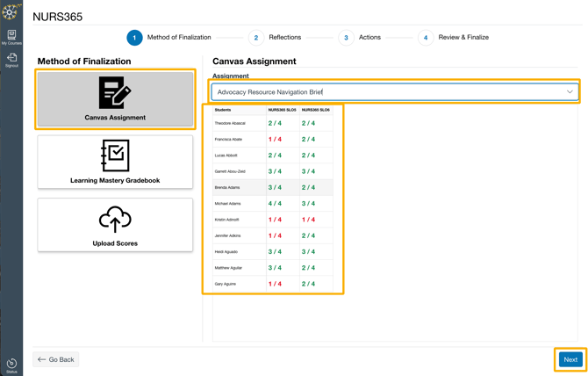Jump to step 2 Reflections
The image size is (588, 376).
pyautogui.click(x=256, y=38)
